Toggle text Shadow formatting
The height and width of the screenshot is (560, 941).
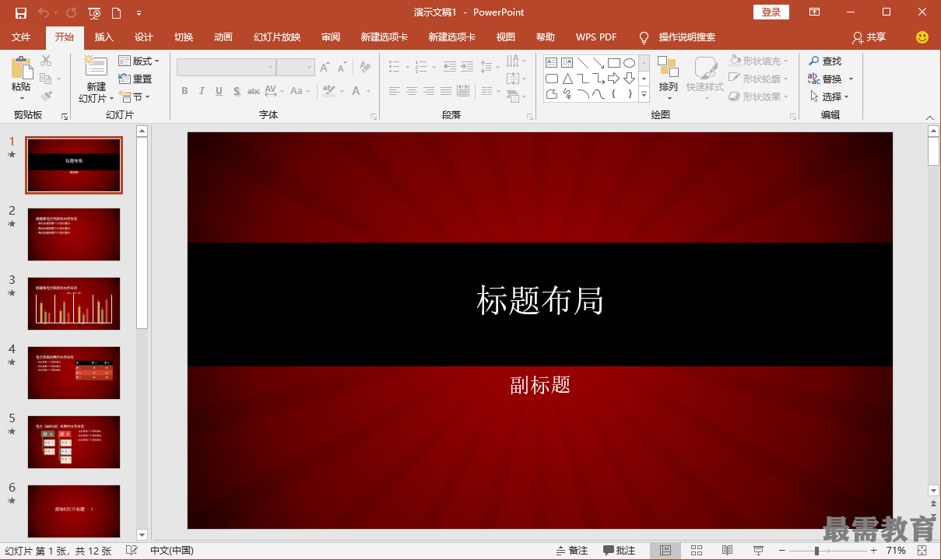(x=236, y=91)
